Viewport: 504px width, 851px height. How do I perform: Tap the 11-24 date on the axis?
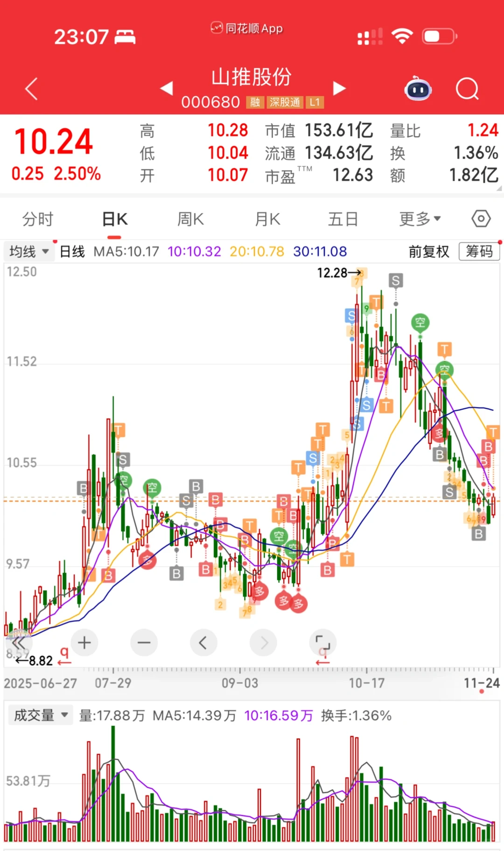pos(482,683)
